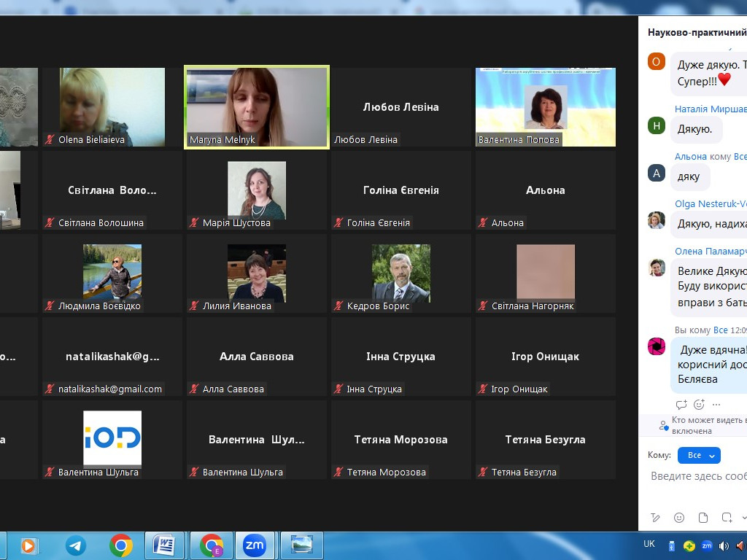Open Chrome with profile E badge in taskbar
Viewport: 747px width, 560px height.
[211, 545]
